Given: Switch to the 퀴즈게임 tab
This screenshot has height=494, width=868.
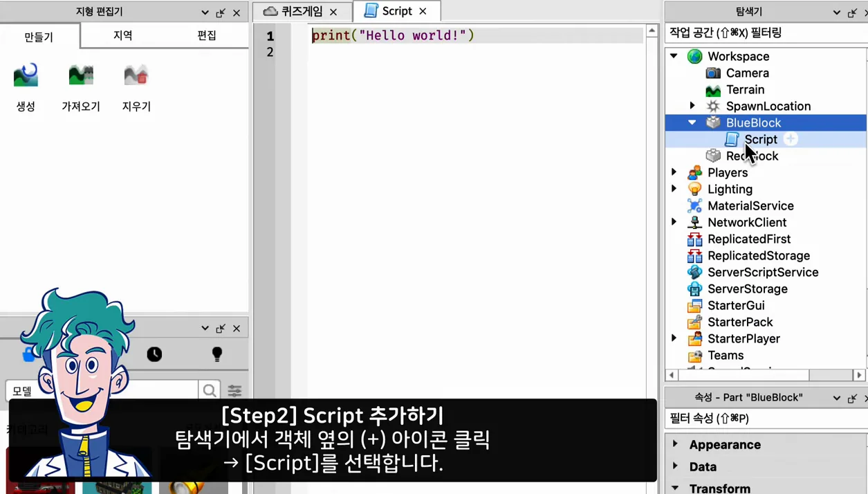Looking at the screenshot, I should tap(302, 11).
